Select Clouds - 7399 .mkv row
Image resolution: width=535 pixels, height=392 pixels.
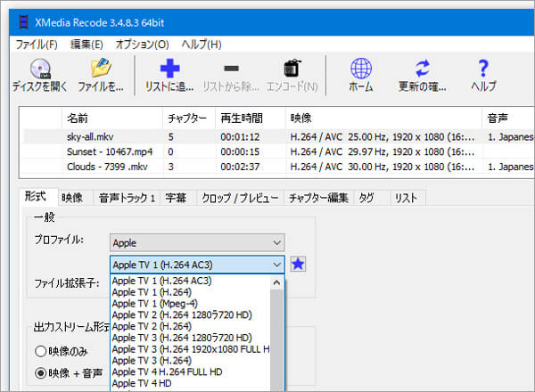coord(278,167)
